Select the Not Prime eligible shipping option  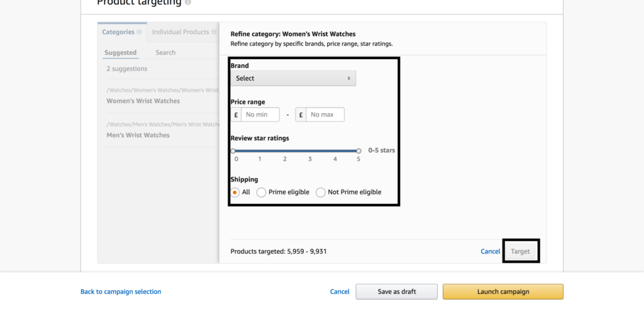321,192
